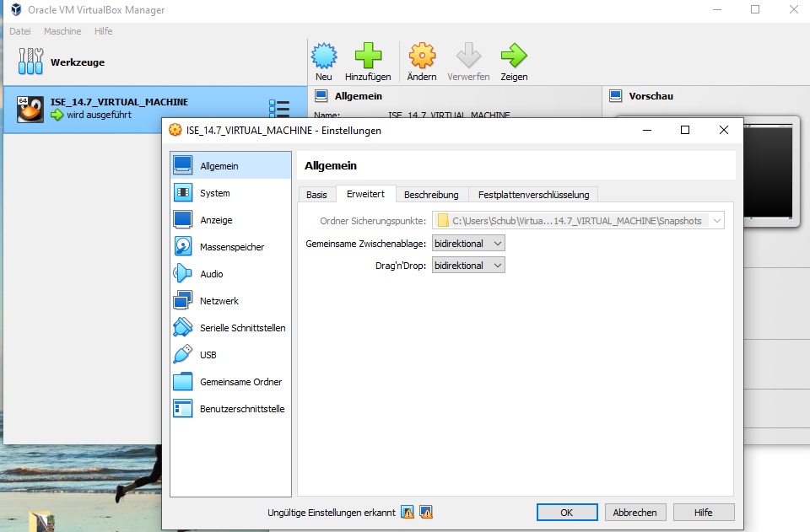Screen dimensions: 810x532
Task: Click the Verwerfen toolbar item
Action: [468, 62]
